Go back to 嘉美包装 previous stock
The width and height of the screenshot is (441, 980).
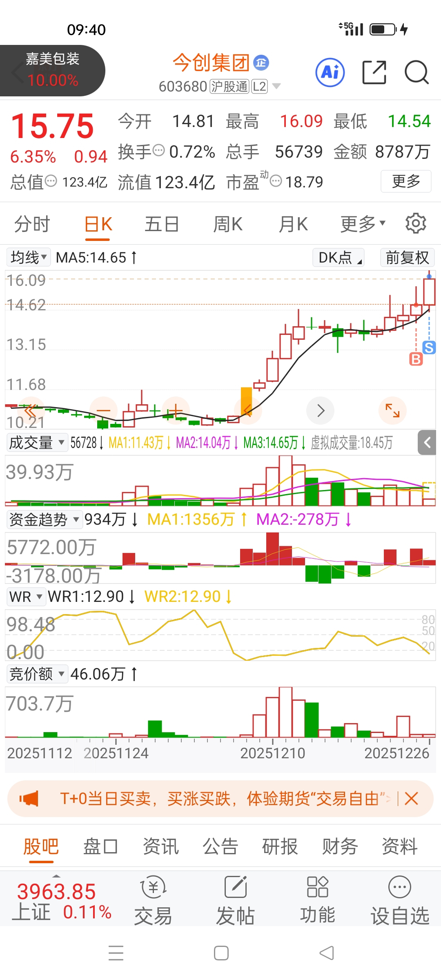click(x=52, y=70)
